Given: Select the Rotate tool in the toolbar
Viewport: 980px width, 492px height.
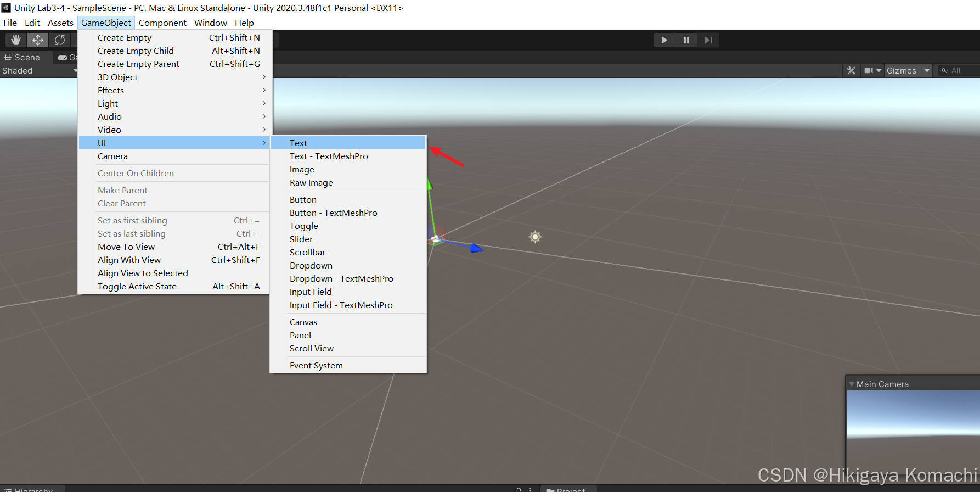Looking at the screenshot, I should 60,40.
